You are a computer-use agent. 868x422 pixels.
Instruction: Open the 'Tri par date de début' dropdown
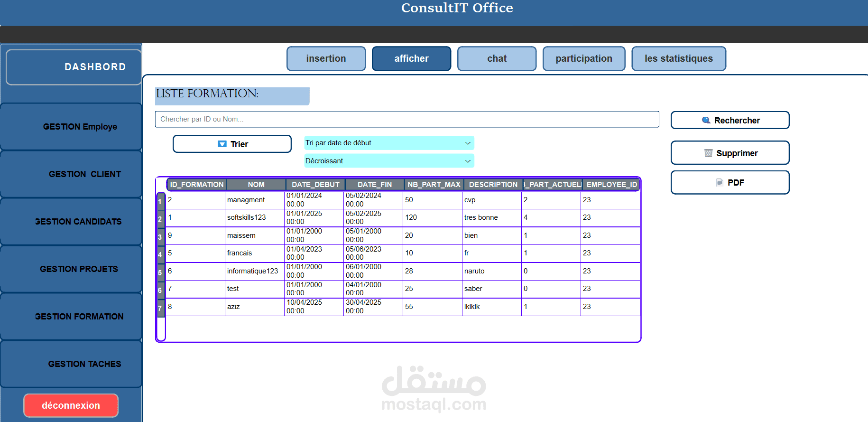pos(389,143)
